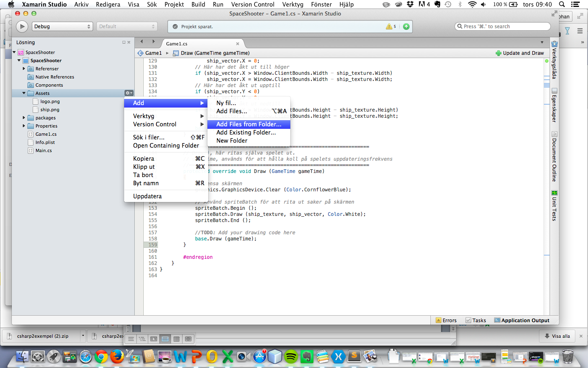
Task: Open the Verktyg submenu in the context menu
Action: [x=166, y=116]
